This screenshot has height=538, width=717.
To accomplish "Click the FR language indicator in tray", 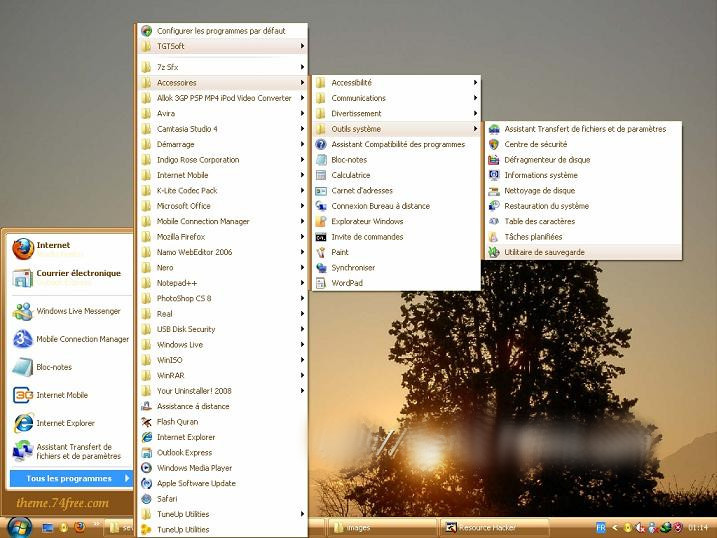I will (601, 528).
